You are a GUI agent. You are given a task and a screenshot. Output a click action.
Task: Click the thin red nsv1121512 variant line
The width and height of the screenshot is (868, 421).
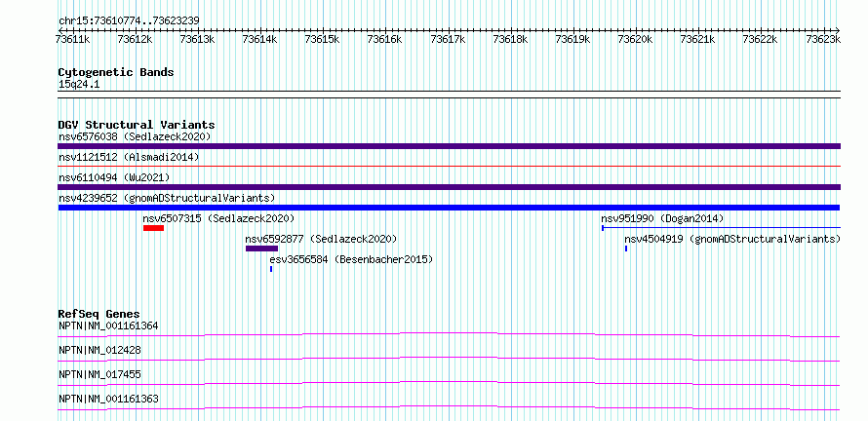click(x=449, y=166)
